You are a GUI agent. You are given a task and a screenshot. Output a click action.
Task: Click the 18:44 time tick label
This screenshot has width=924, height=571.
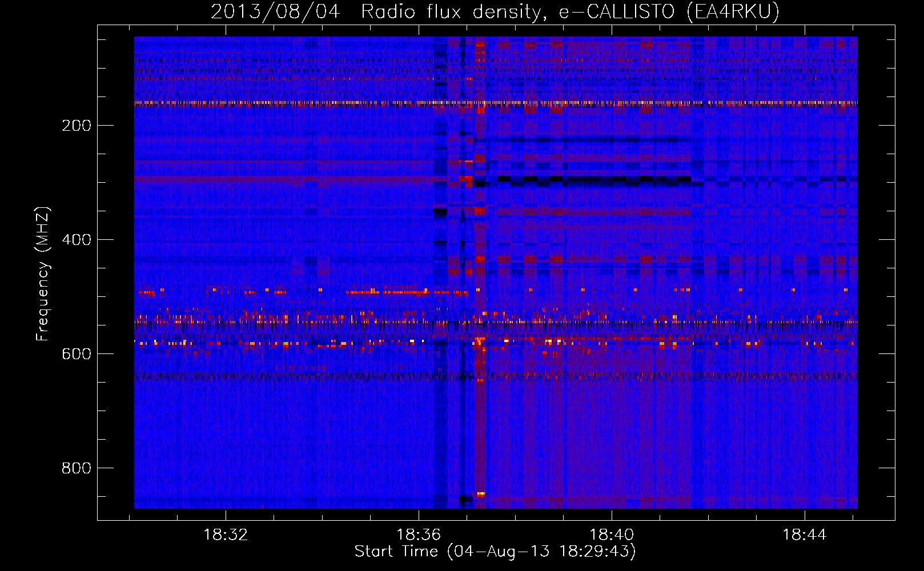[805, 535]
